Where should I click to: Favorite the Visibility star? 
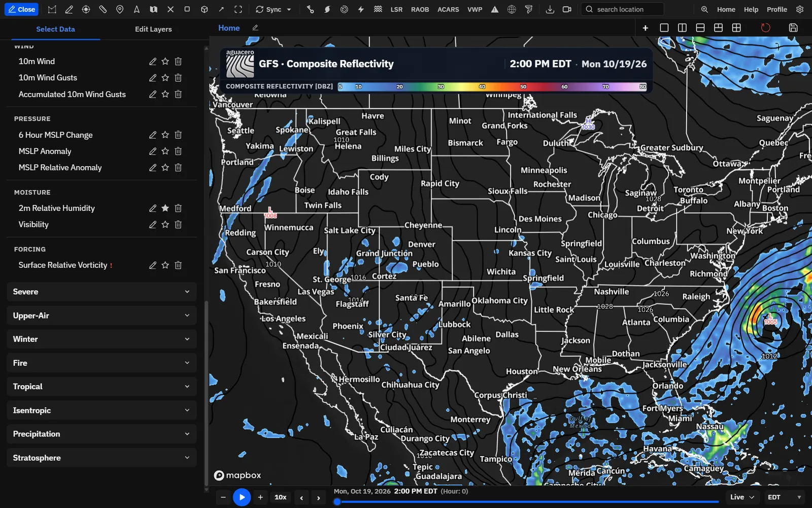(165, 225)
